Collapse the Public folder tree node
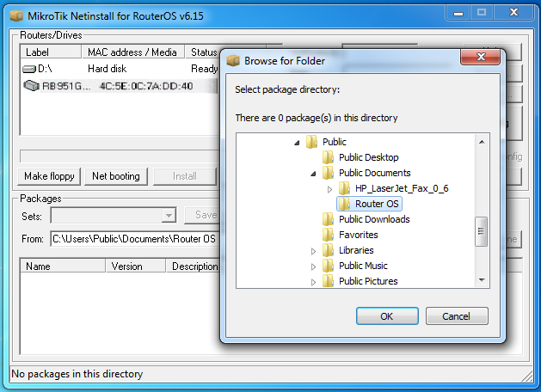 (x=297, y=143)
